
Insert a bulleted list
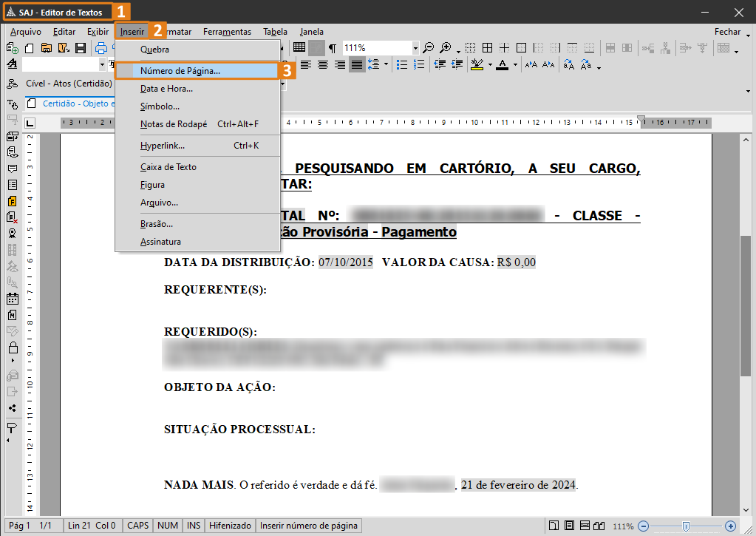401,64
